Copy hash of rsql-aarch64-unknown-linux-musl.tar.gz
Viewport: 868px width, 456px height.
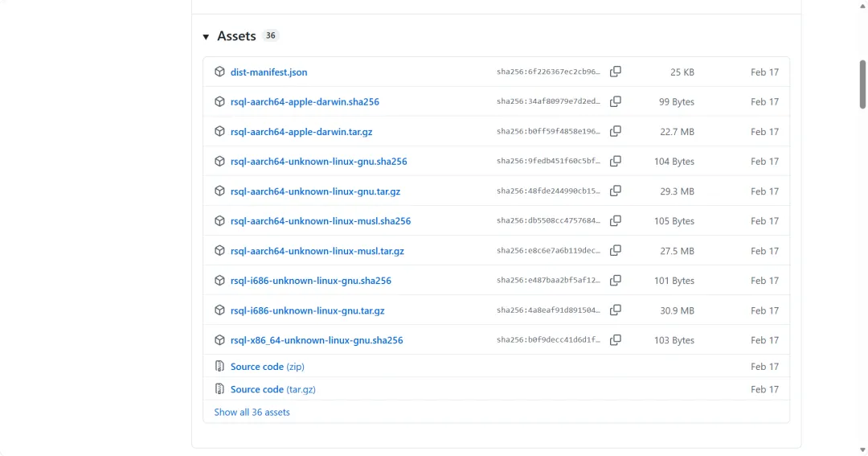tap(616, 250)
